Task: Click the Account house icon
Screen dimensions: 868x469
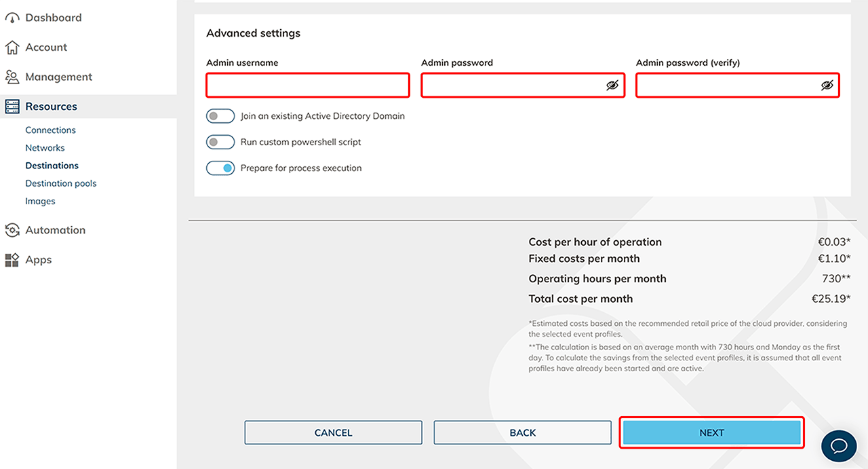Action: (x=12, y=48)
